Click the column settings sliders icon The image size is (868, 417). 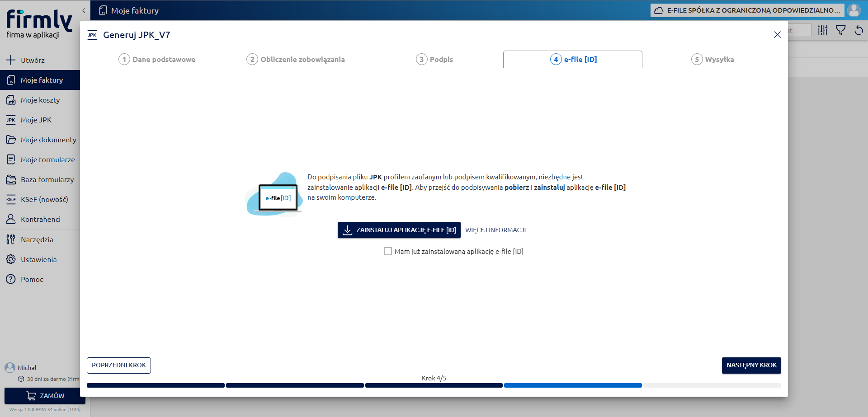[x=822, y=30]
